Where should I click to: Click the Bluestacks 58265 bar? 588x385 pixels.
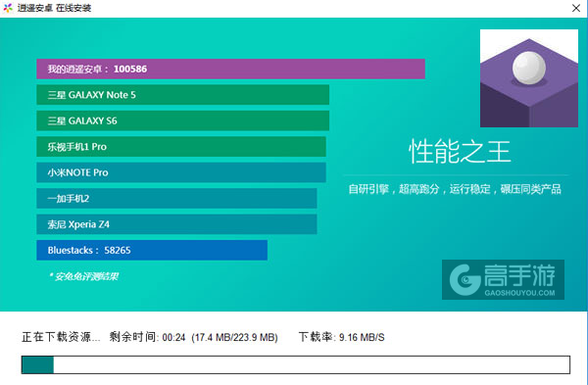coord(152,250)
